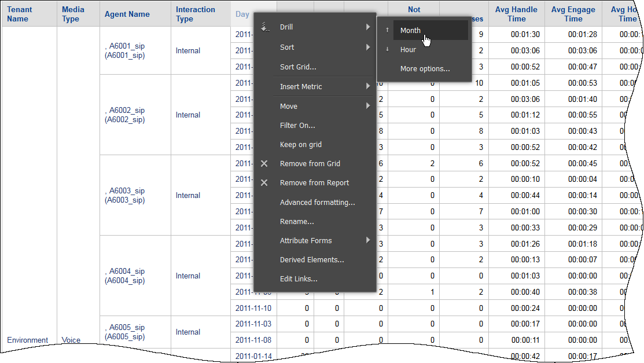This screenshot has height=363, width=644.
Task: Select Filter On from context menu
Action: 297,126
